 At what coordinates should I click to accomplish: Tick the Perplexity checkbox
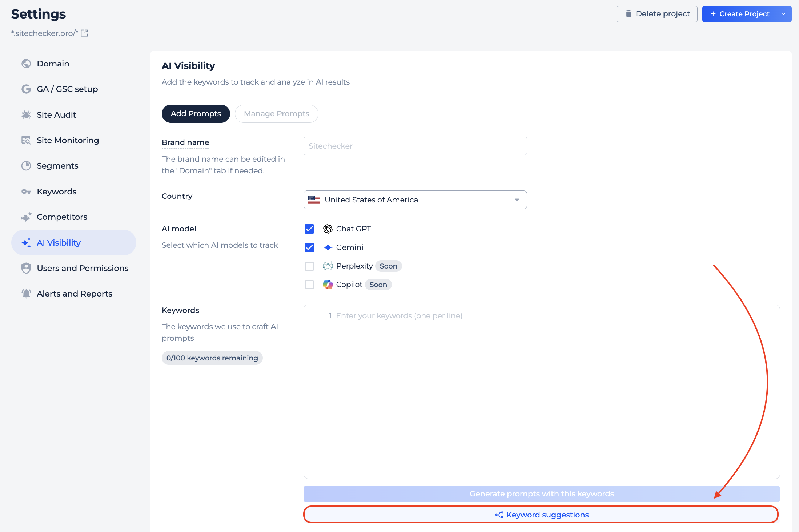[309, 266]
